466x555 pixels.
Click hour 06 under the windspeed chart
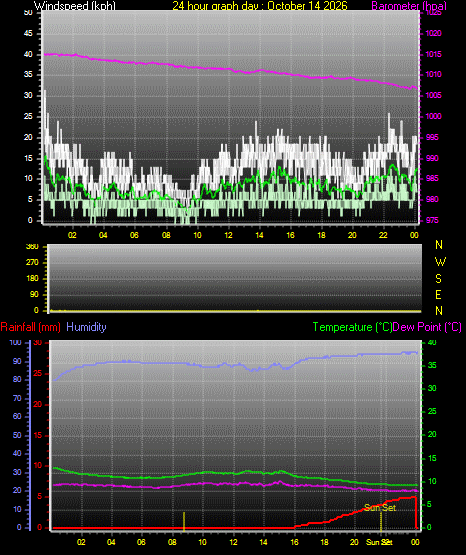click(x=134, y=235)
